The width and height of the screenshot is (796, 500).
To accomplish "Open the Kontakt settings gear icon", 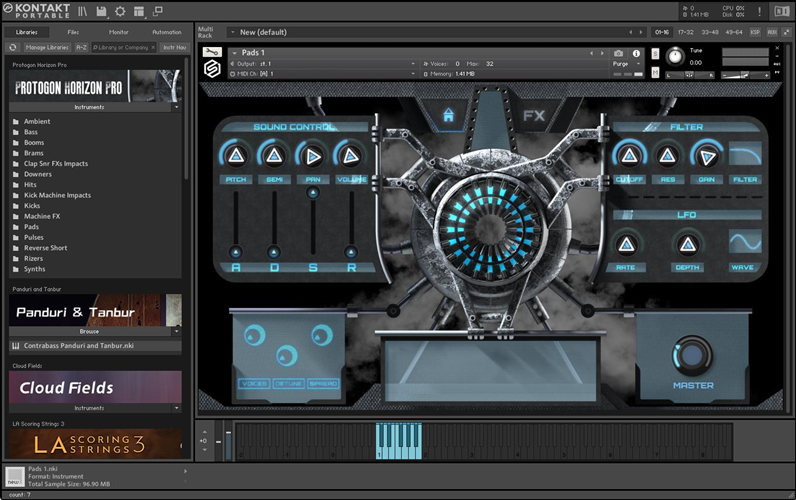I will (x=120, y=11).
